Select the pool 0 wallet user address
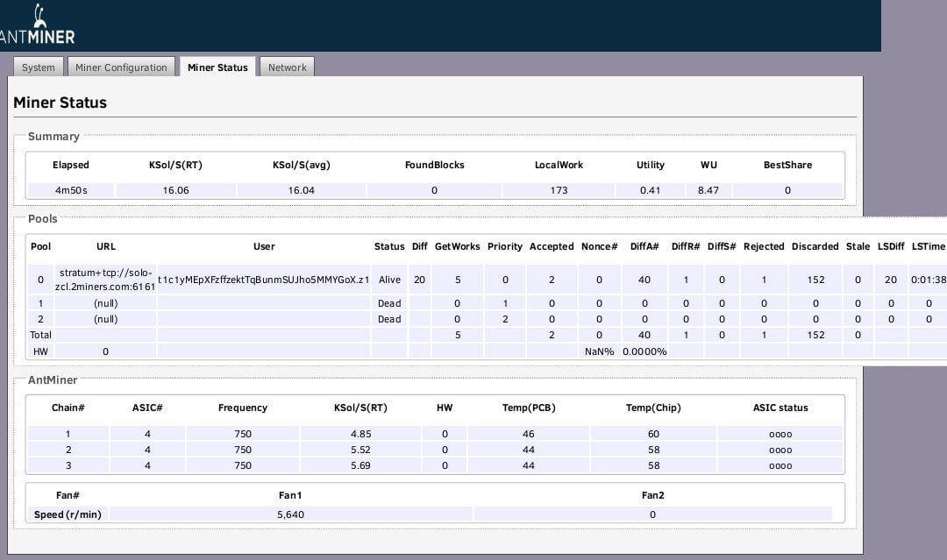 pyautogui.click(x=263, y=280)
